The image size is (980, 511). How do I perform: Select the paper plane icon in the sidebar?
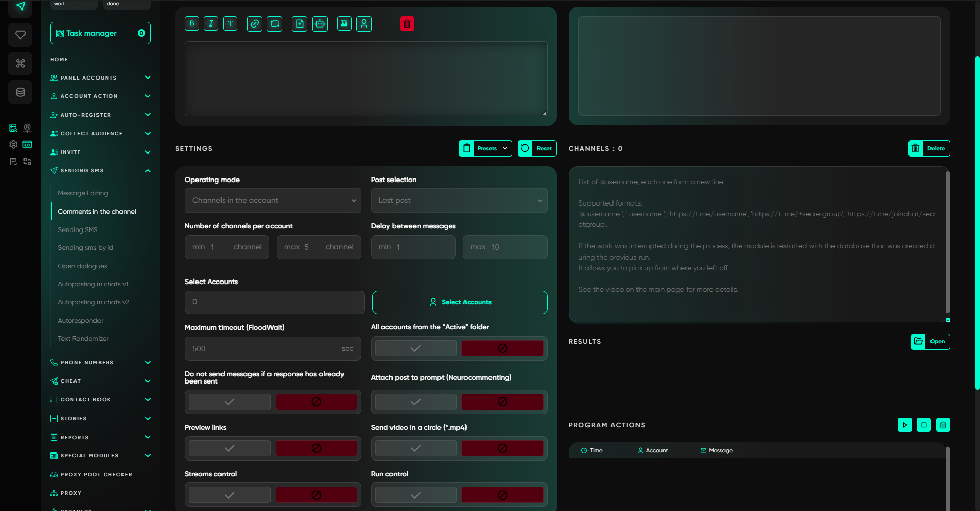[x=20, y=7]
